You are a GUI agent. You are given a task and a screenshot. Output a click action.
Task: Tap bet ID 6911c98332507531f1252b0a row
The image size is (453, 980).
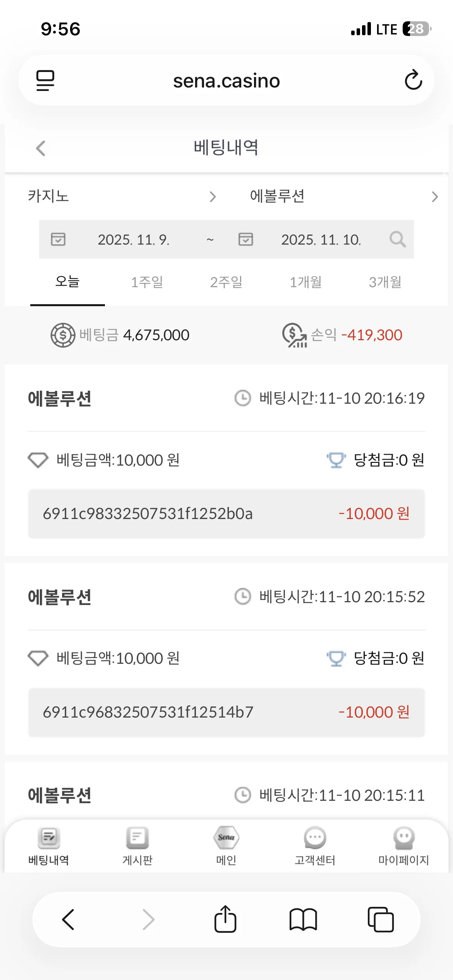(226, 514)
